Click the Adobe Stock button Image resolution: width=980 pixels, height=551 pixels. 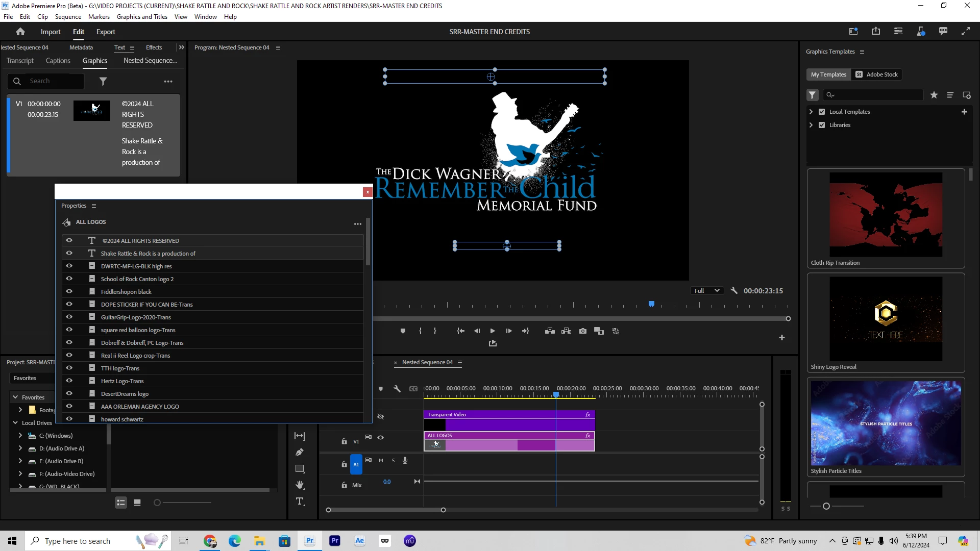click(877, 74)
